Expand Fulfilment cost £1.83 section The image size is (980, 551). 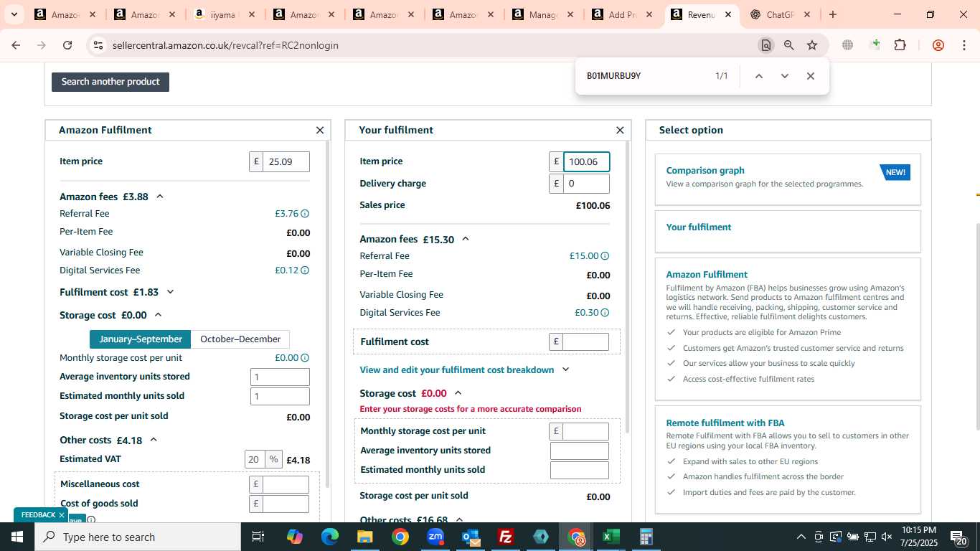click(170, 292)
